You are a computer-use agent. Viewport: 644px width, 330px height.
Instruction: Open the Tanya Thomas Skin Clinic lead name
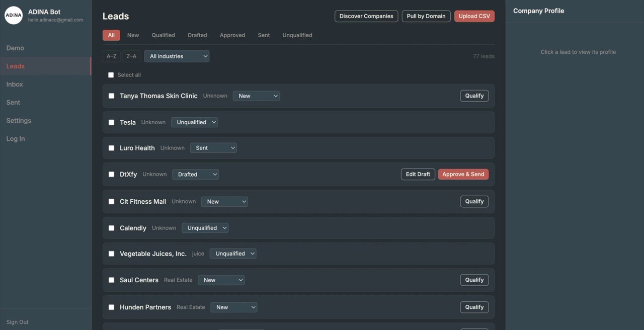(x=158, y=96)
